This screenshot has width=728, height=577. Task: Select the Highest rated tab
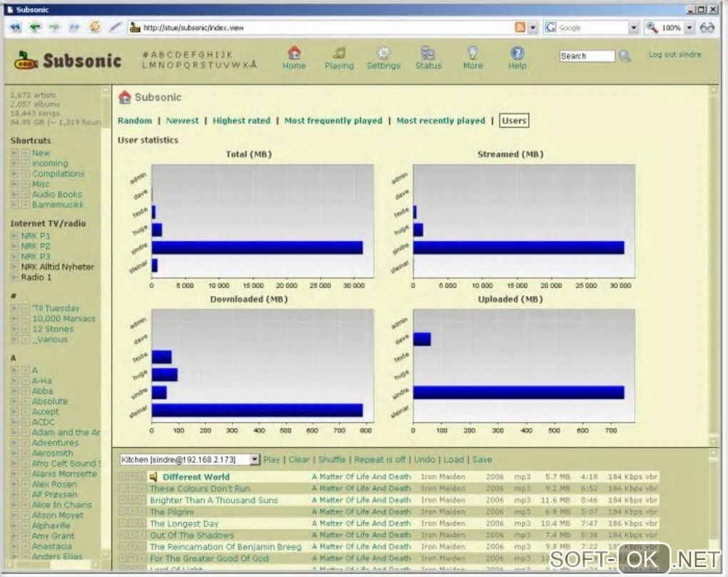(x=241, y=121)
